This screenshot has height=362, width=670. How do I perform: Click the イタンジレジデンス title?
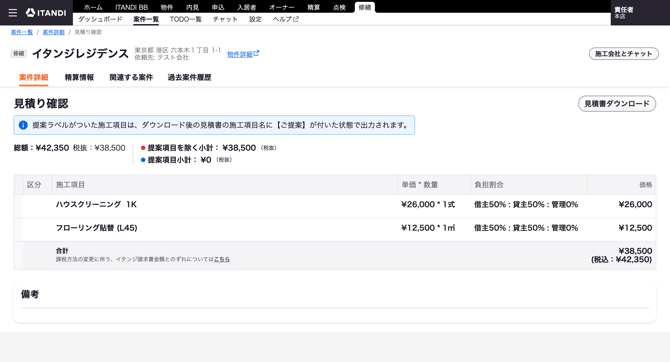click(80, 53)
